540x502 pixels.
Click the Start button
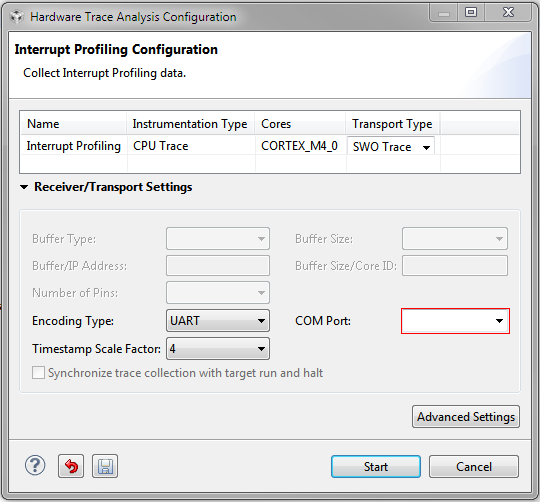point(376,467)
